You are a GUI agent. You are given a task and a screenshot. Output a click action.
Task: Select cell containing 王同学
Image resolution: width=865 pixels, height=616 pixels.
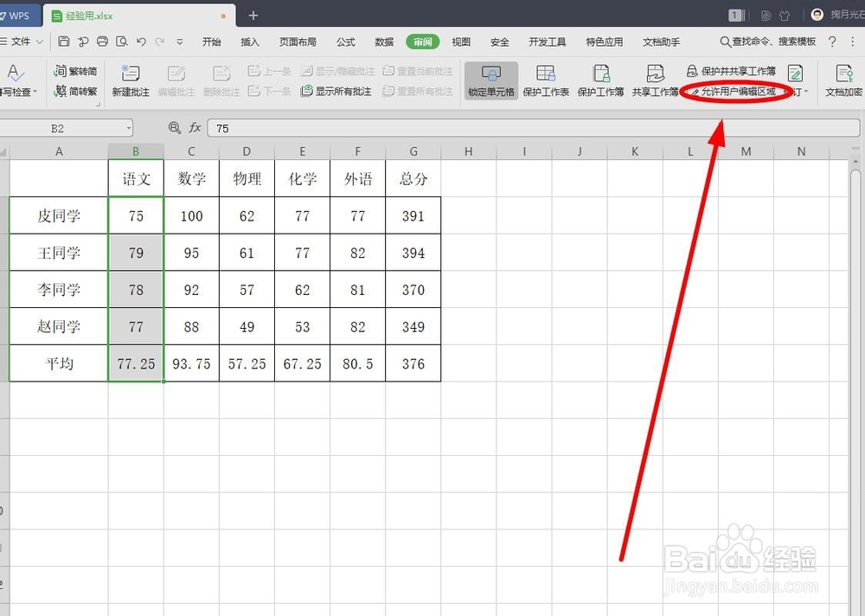(59, 253)
